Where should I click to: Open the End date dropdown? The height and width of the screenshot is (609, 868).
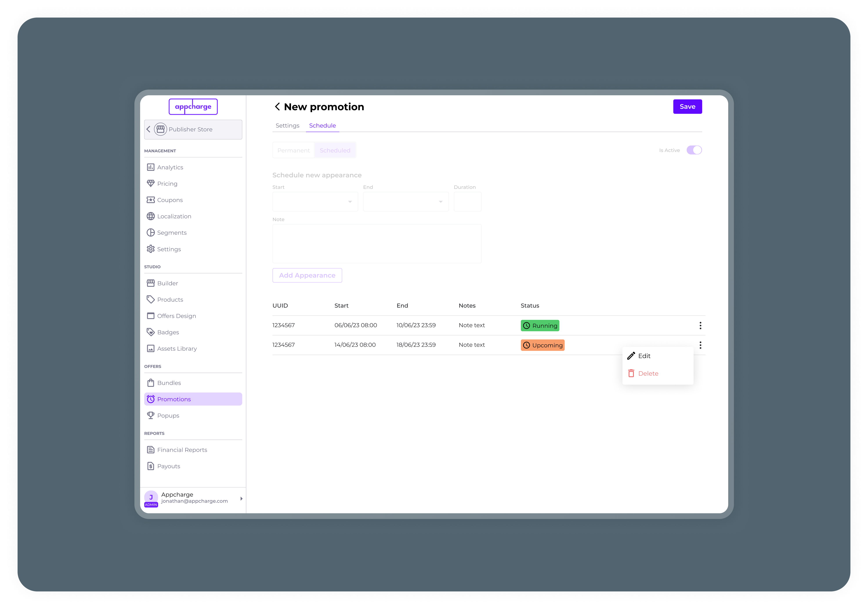coord(406,201)
